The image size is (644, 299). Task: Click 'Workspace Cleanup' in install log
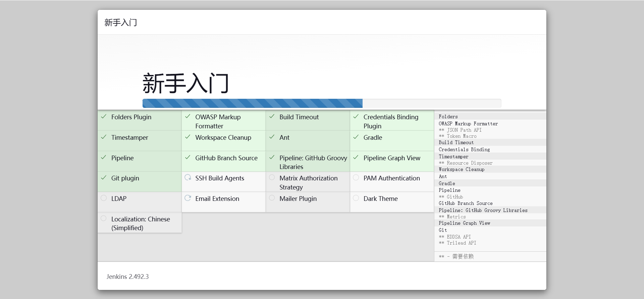click(462, 169)
